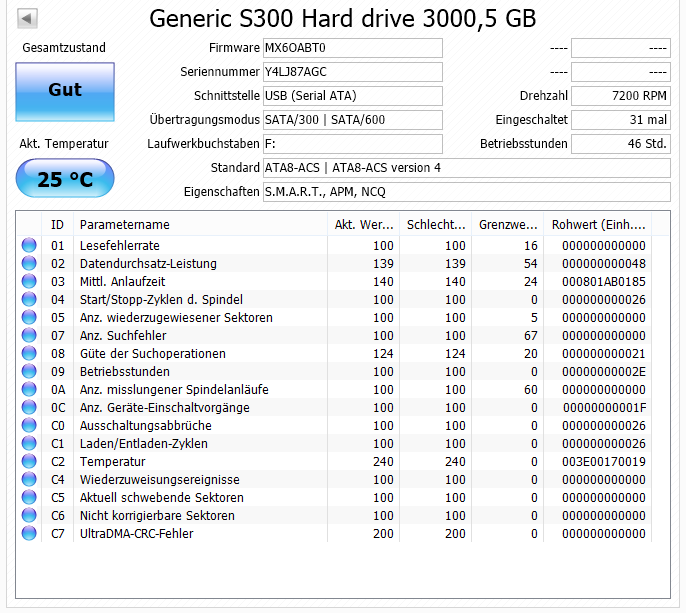
Task: Click the Rohwert (Einh.... column header
Action: tap(598, 224)
